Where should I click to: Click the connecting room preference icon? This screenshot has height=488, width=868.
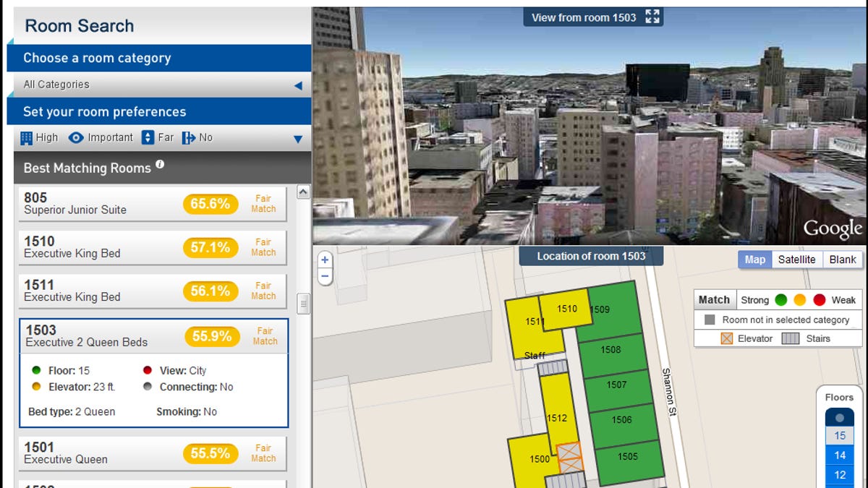(189, 137)
